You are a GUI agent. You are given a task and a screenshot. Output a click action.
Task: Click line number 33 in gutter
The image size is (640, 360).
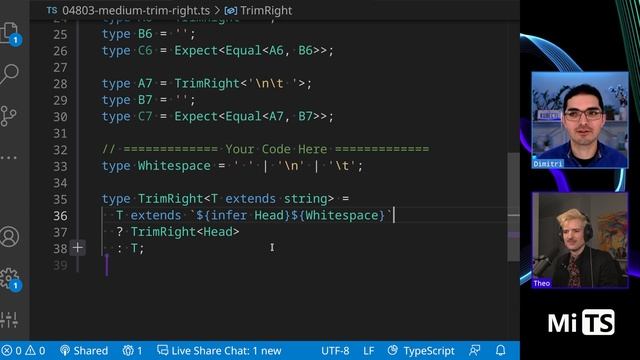(x=60, y=166)
